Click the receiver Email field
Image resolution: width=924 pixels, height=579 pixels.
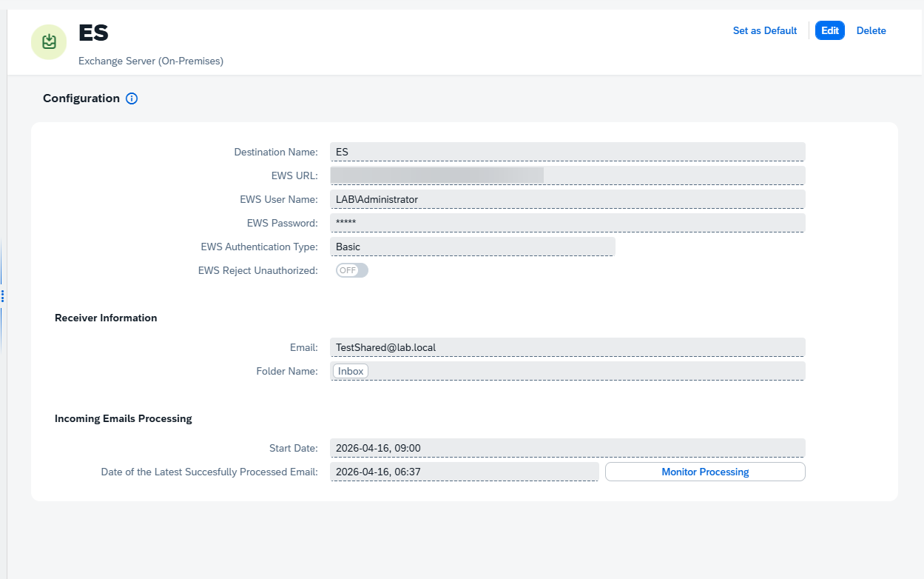(567, 347)
